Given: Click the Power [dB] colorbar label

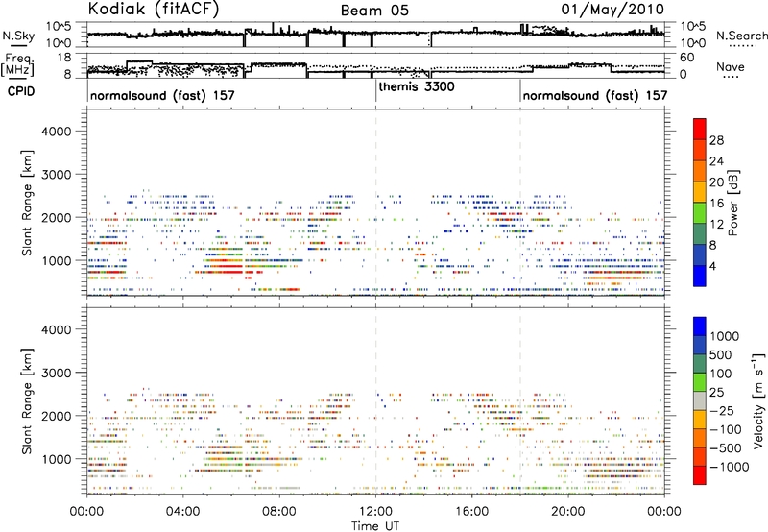Looking at the screenshot, I should pyautogui.click(x=733, y=203).
